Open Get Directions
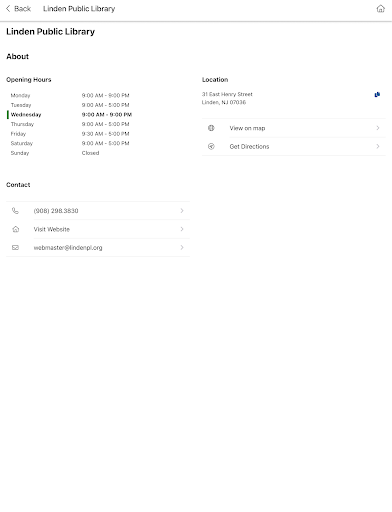The height and width of the screenshot is (512, 392). [294, 146]
